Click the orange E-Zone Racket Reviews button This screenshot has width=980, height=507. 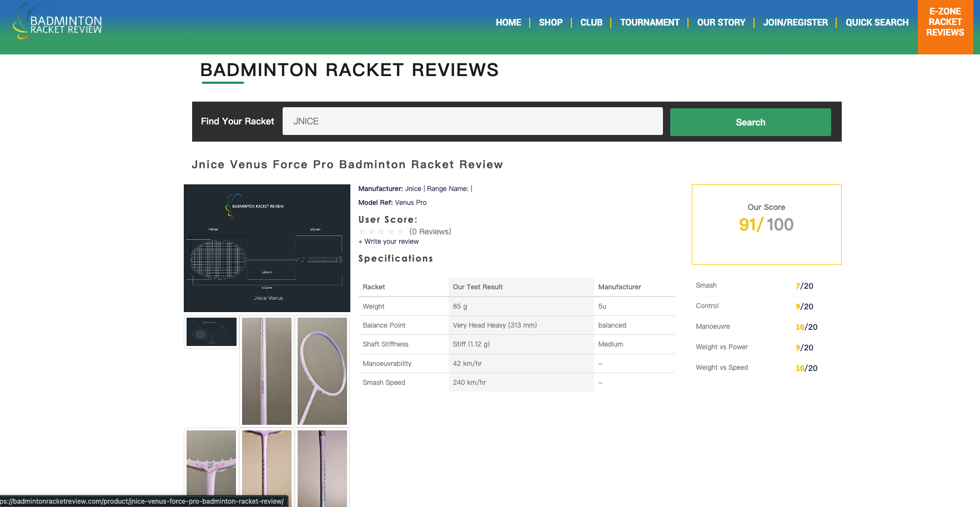coord(944,23)
